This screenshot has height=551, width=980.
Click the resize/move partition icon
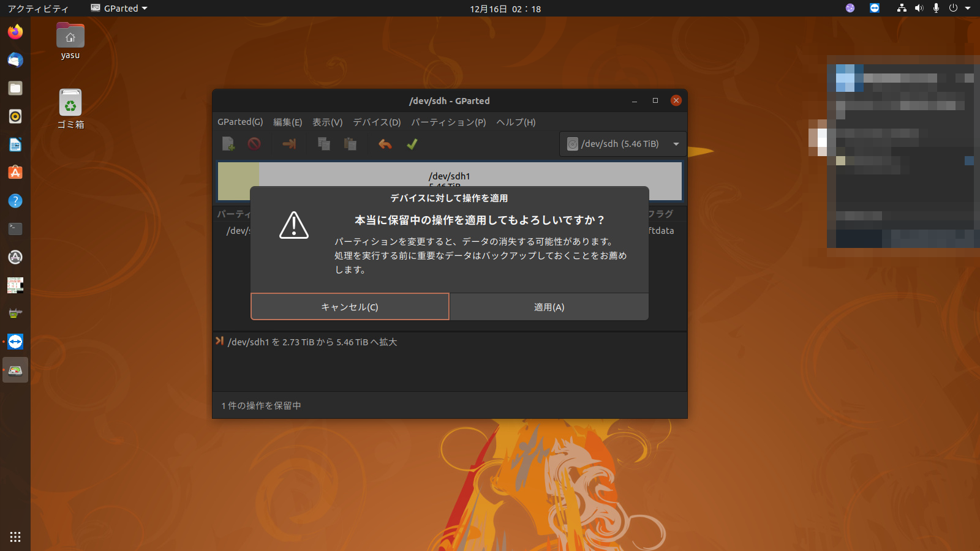coord(289,144)
